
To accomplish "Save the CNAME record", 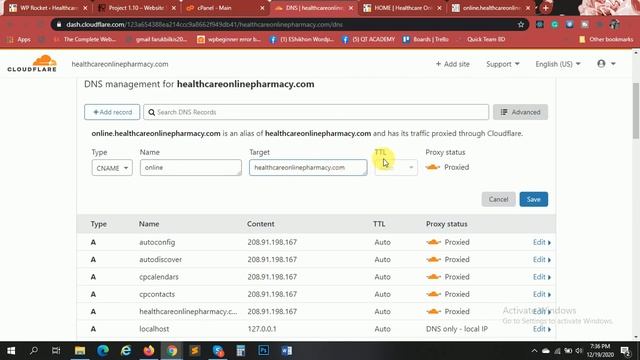I will pyautogui.click(x=533, y=199).
